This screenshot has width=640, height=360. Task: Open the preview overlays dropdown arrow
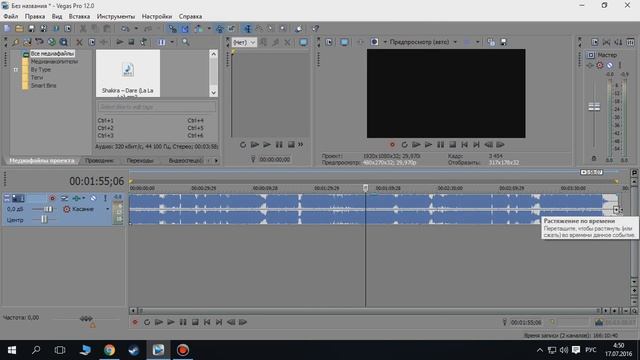(478, 42)
